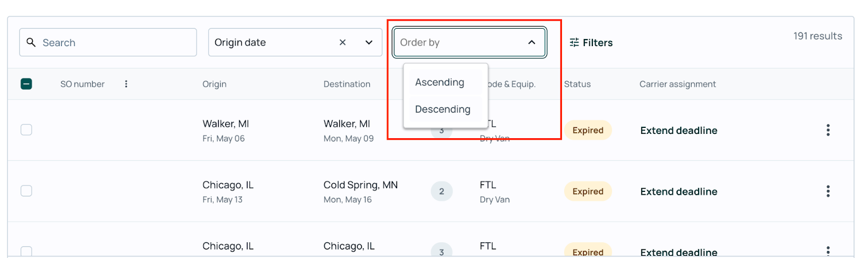Focus the Search input field
The image size is (868, 258).
pos(108,42)
